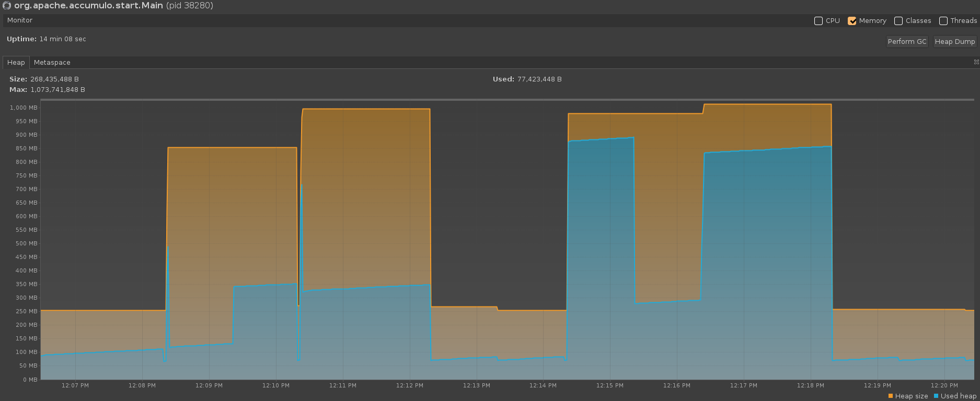
Task: Click the Monitor section header
Action: pos(20,20)
